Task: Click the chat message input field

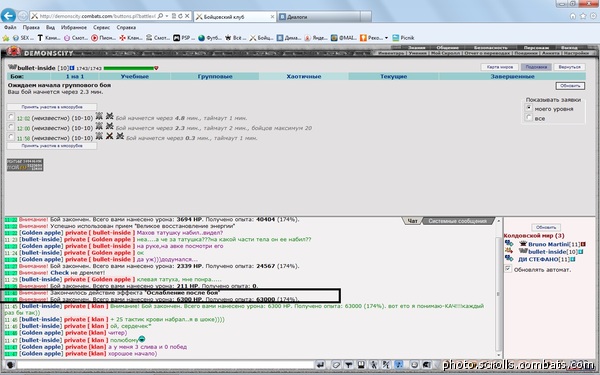Action: coord(165,365)
